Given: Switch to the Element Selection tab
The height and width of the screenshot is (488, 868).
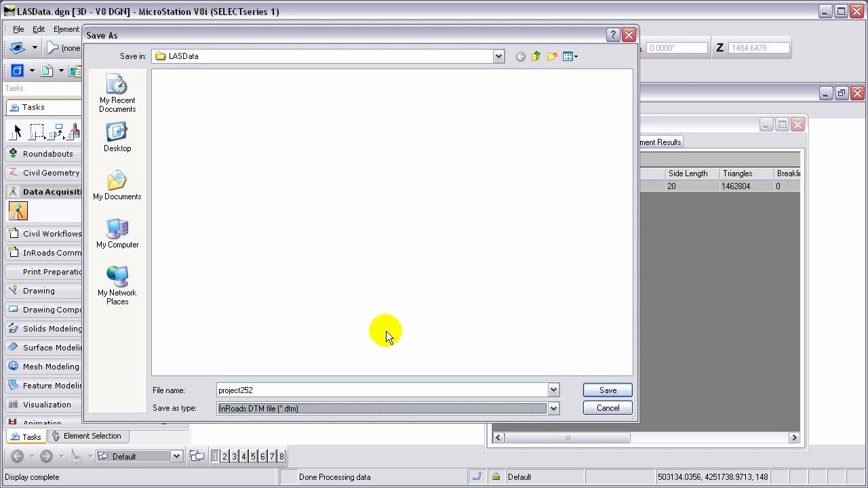Looking at the screenshot, I should pos(87,436).
